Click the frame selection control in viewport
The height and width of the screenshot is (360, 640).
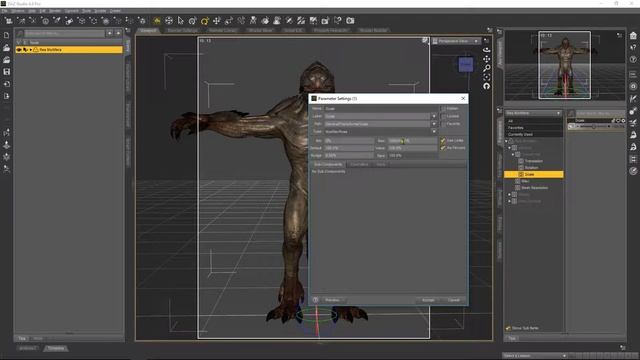pos(487,77)
